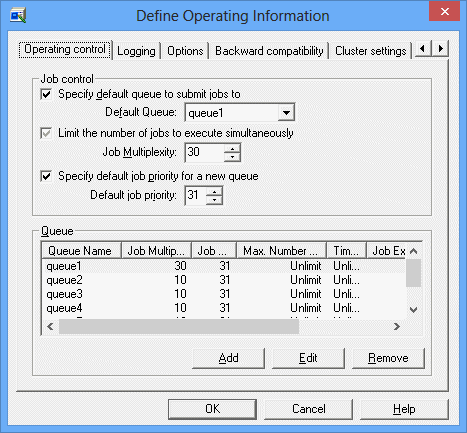Open the Backward compatibility tab
The image size is (467, 433).
tap(269, 51)
